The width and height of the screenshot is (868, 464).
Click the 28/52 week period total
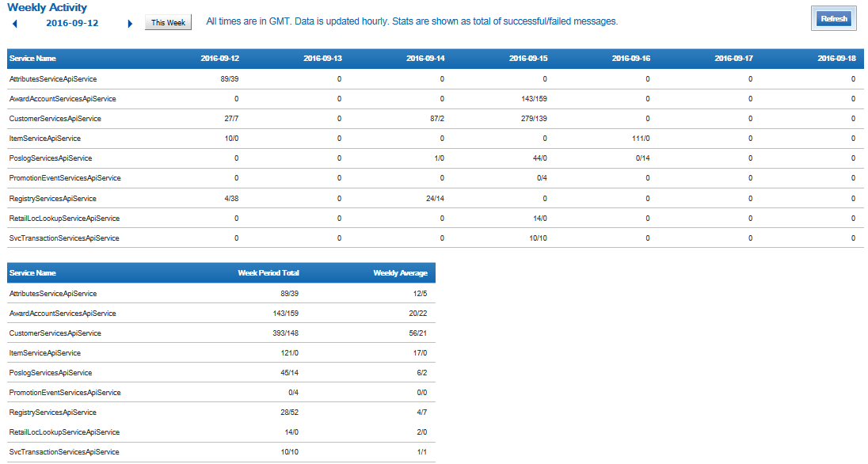pos(289,413)
